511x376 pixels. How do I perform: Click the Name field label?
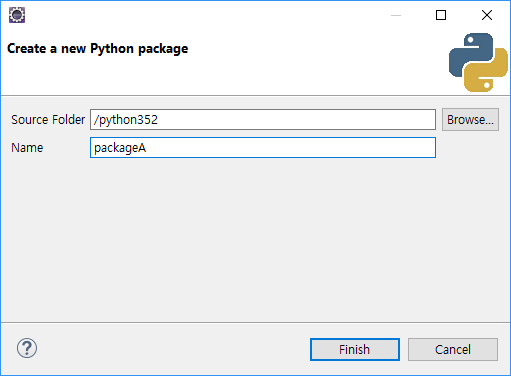click(x=27, y=148)
